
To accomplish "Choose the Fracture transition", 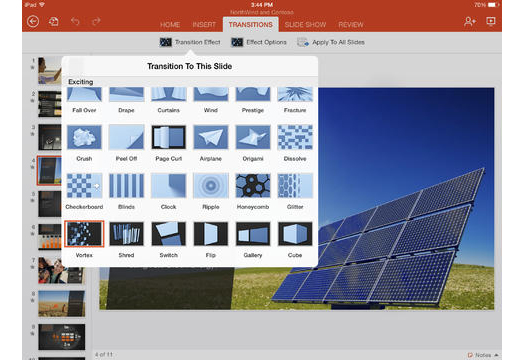I will (295, 100).
